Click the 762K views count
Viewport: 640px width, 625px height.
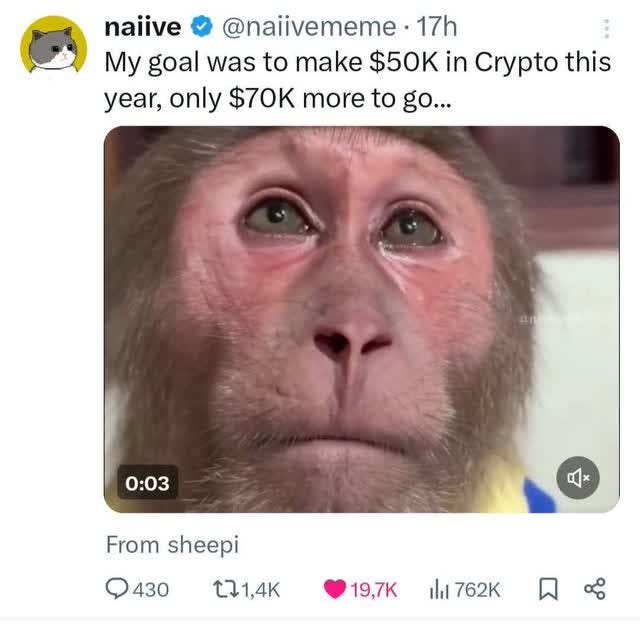pos(477,589)
